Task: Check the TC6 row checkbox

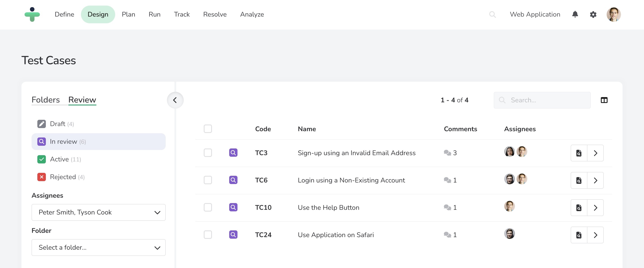Action: click(x=208, y=180)
